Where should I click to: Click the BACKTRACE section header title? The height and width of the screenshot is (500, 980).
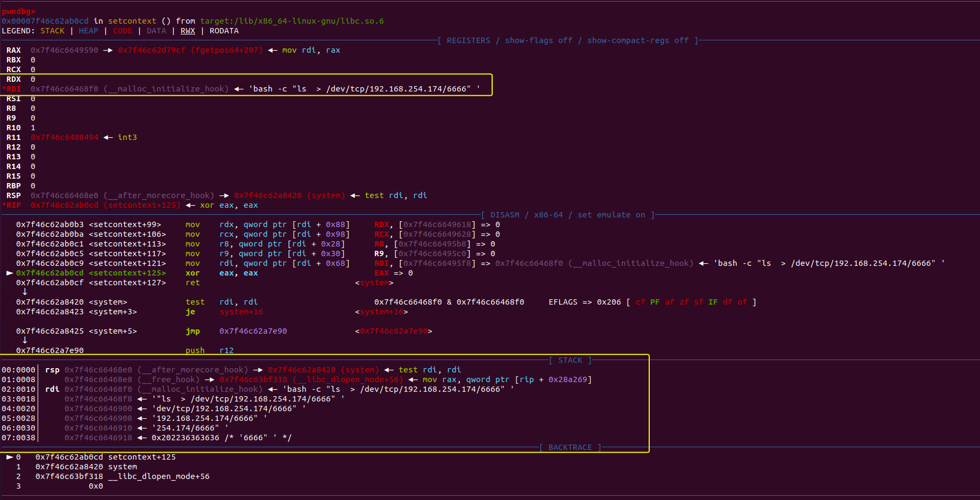pos(570,447)
